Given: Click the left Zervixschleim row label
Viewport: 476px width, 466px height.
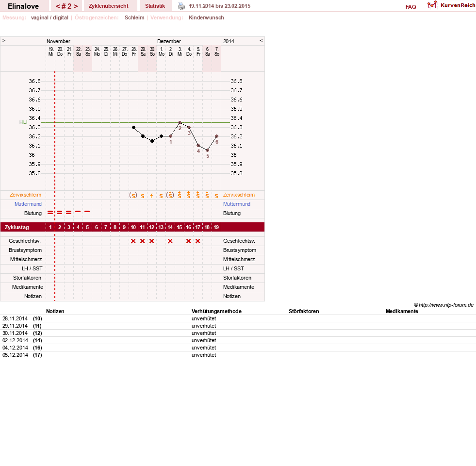Looking at the screenshot, I should coord(26,195).
